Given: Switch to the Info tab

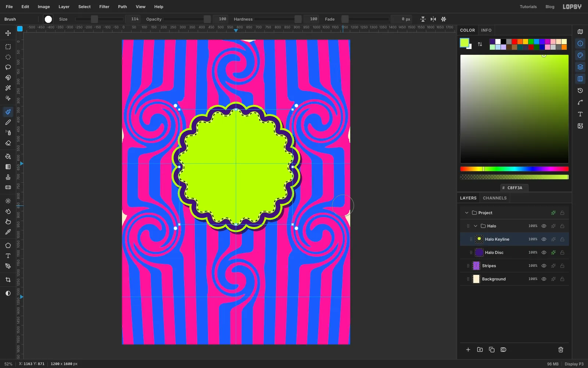Looking at the screenshot, I should tap(486, 30).
